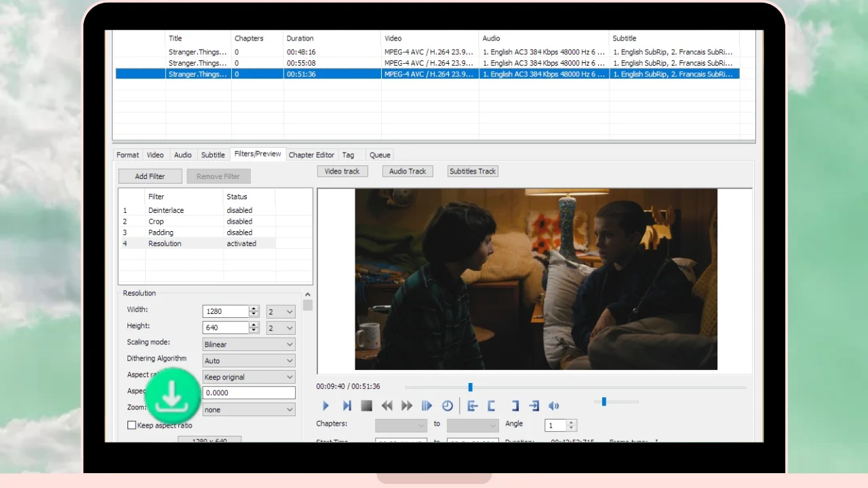Click the Add Filter button
Screen dimensions: 868x488
pos(150,176)
